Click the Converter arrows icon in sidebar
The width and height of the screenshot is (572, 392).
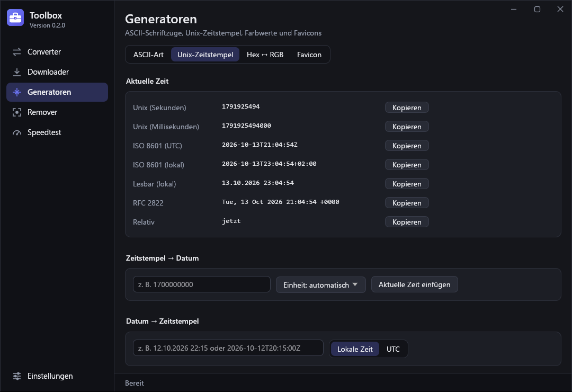coord(17,52)
